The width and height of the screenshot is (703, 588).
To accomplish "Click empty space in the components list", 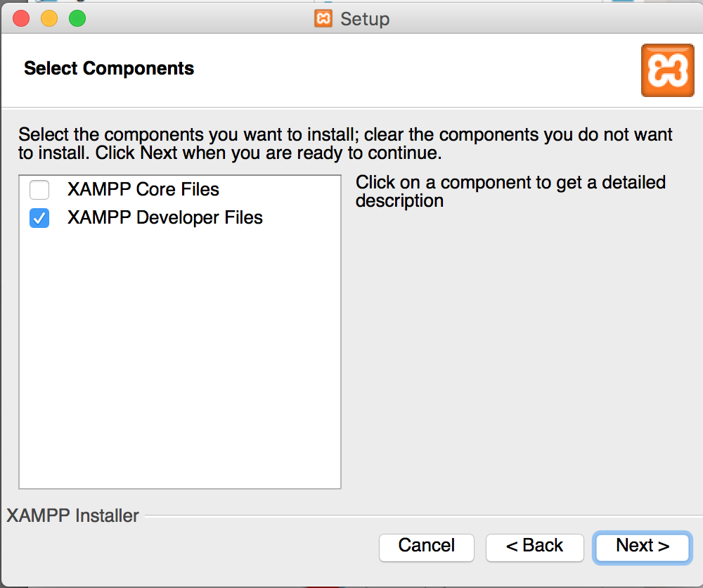I will coord(179,366).
